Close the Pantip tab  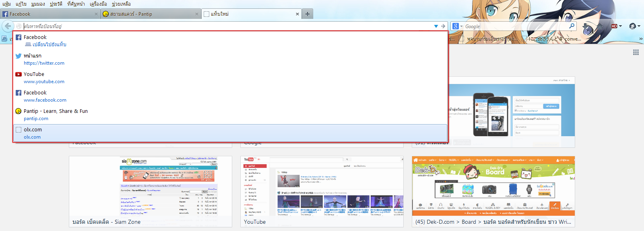tap(197, 14)
